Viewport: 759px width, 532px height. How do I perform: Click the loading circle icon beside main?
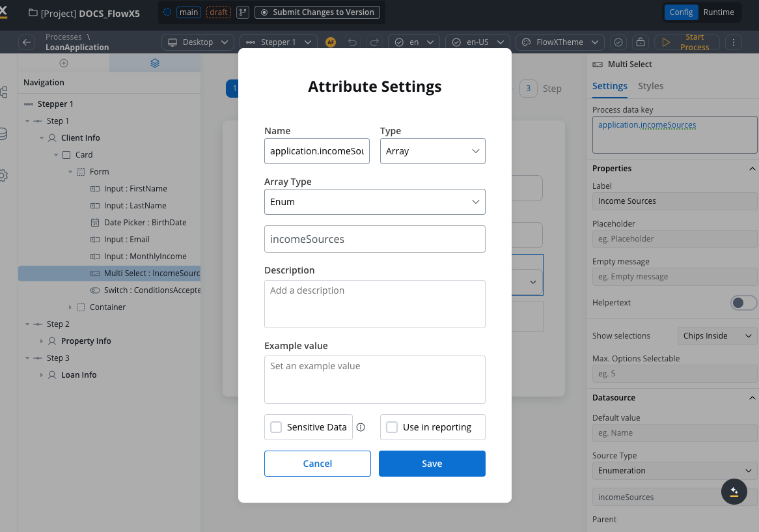click(x=167, y=12)
